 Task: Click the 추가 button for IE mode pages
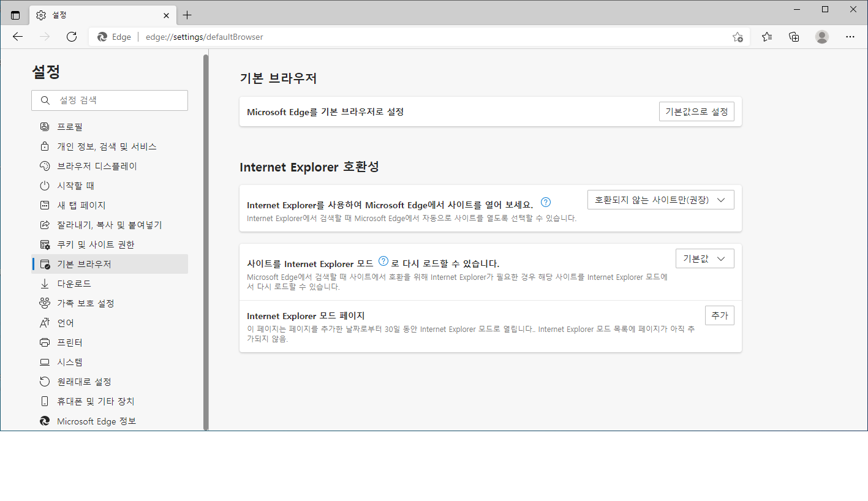click(x=720, y=315)
